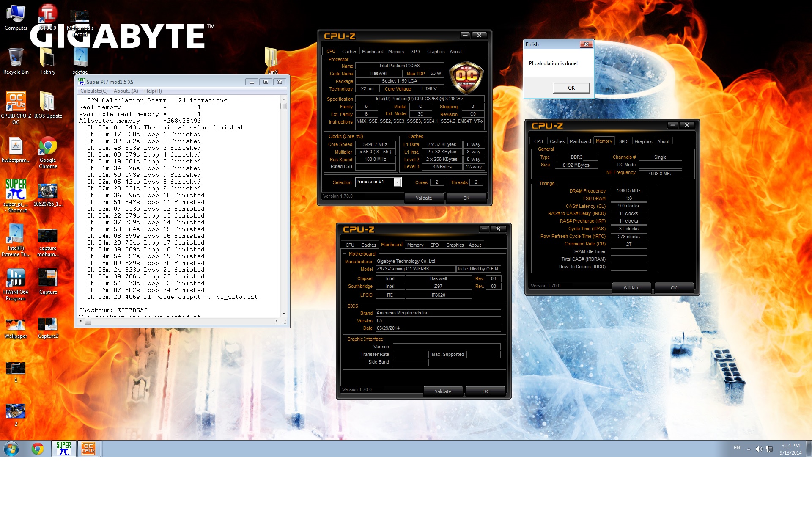Viewport: 812px width, 518px height.
Task: Click the taskbar clock showing 3:14 PM
Action: tap(790, 449)
